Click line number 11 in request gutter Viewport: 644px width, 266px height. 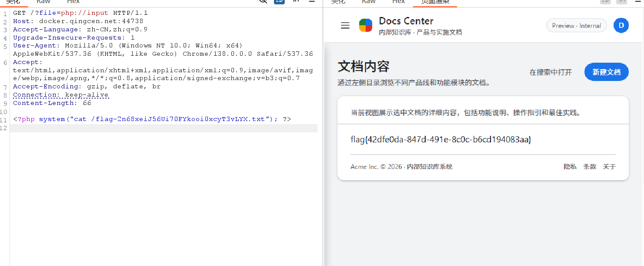4,120
